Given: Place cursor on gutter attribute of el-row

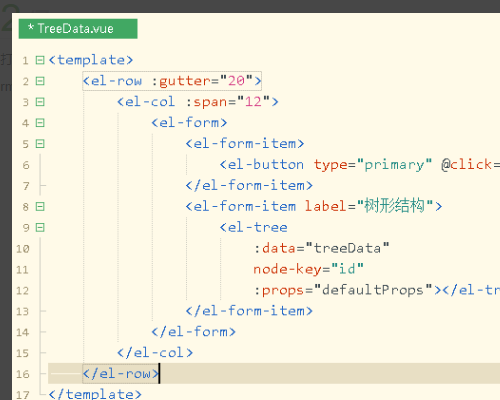Looking at the screenshot, I should [185, 81].
